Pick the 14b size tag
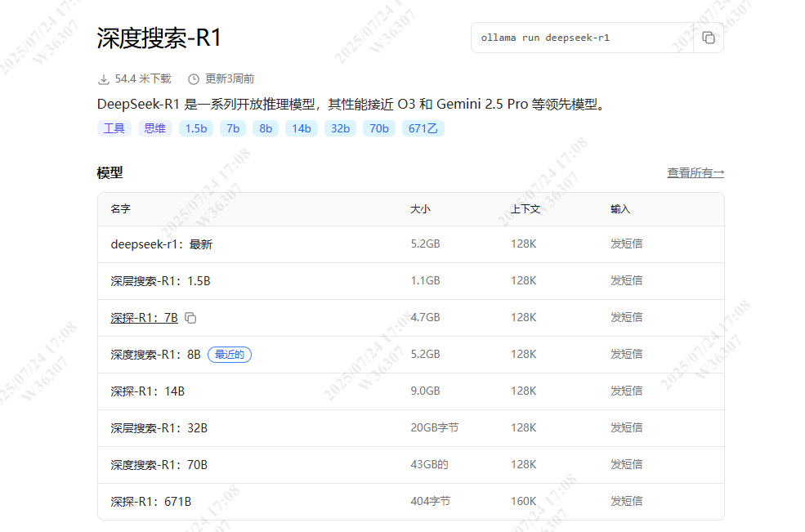This screenshot has height=532, width=805. tap(302, 128)
